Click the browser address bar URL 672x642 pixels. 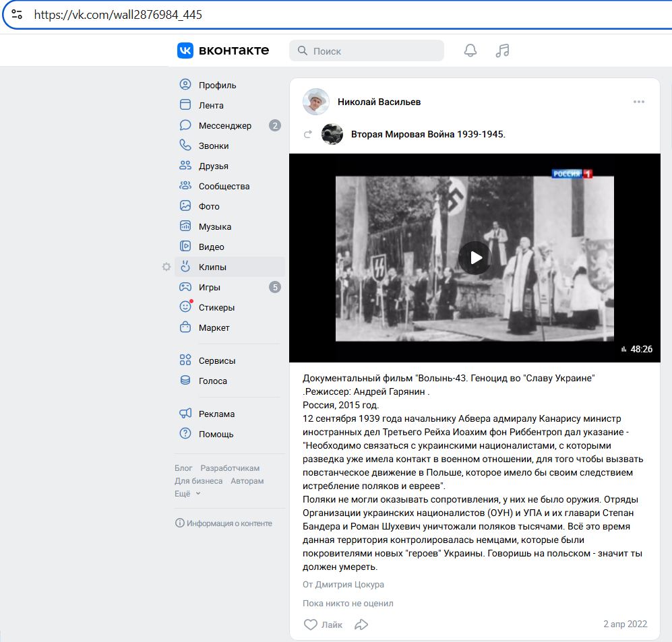click(x=118, y=15)
